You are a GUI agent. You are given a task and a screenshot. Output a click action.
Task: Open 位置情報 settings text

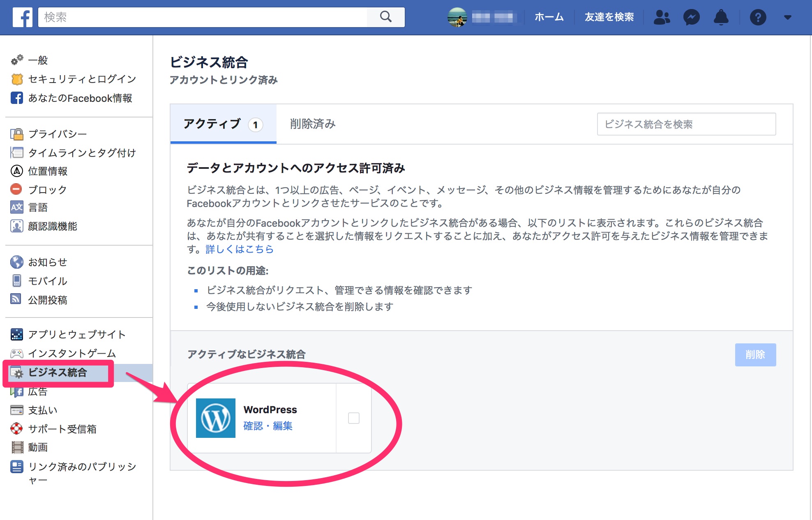click(x=48, y=171)
